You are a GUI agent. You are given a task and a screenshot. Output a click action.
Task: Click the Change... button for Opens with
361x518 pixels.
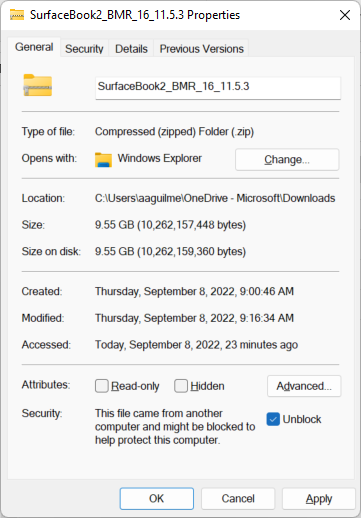[x=287, y=160]
